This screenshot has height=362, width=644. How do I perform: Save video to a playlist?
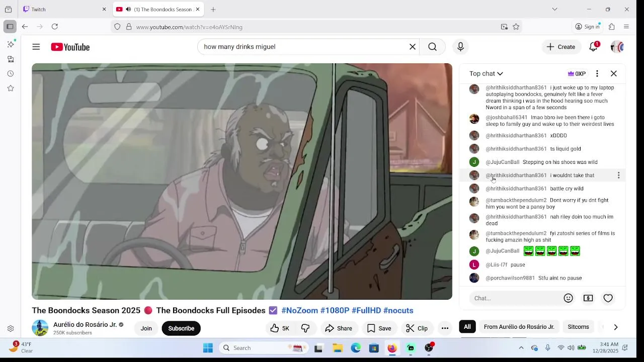379,328
